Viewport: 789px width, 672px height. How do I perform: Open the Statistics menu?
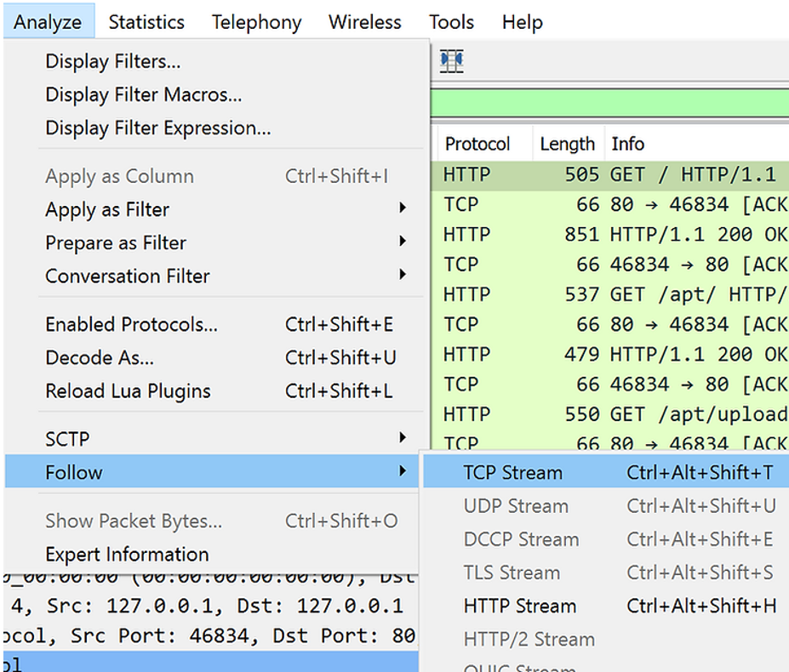click(x=146, y=22)
